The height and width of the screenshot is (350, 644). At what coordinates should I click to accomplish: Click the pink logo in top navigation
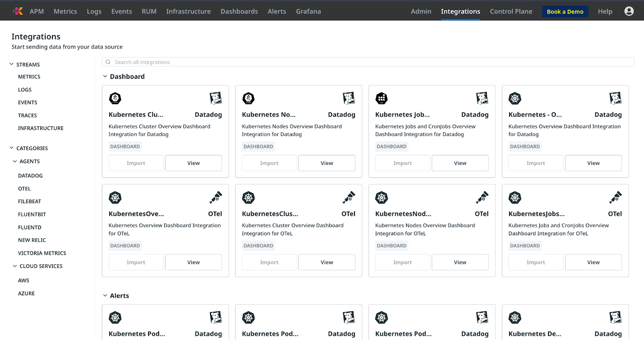pos(18,11)
